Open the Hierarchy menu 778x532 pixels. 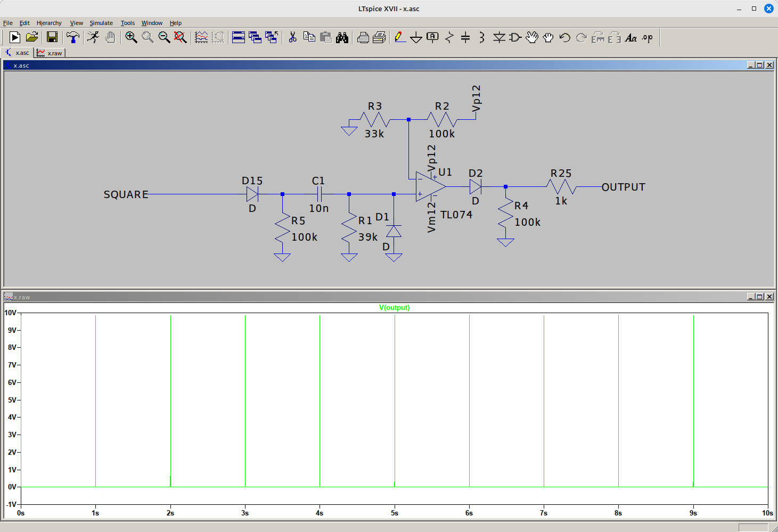[49, 23]
